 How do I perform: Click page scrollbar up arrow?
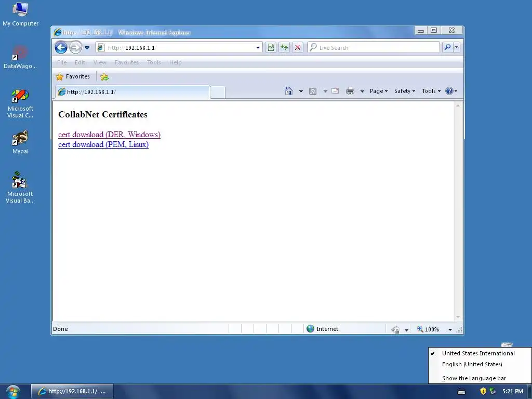pyautogui.click(x=458, y=105)
